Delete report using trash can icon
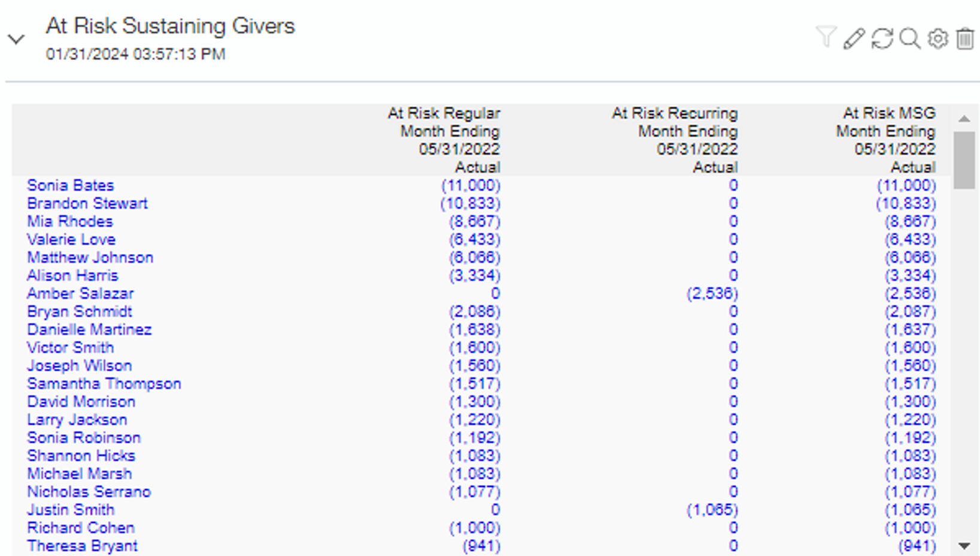The height and width of the screenshot is (556, 980). 964,38
